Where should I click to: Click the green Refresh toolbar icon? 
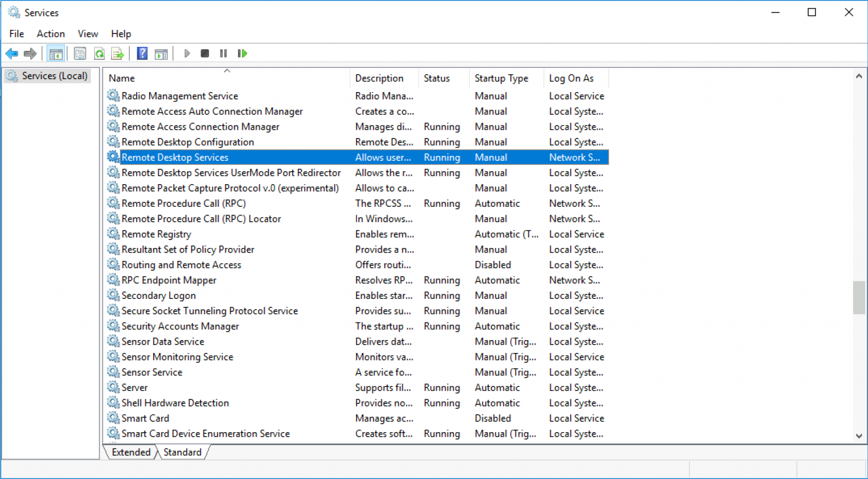[x=99, y=54]
